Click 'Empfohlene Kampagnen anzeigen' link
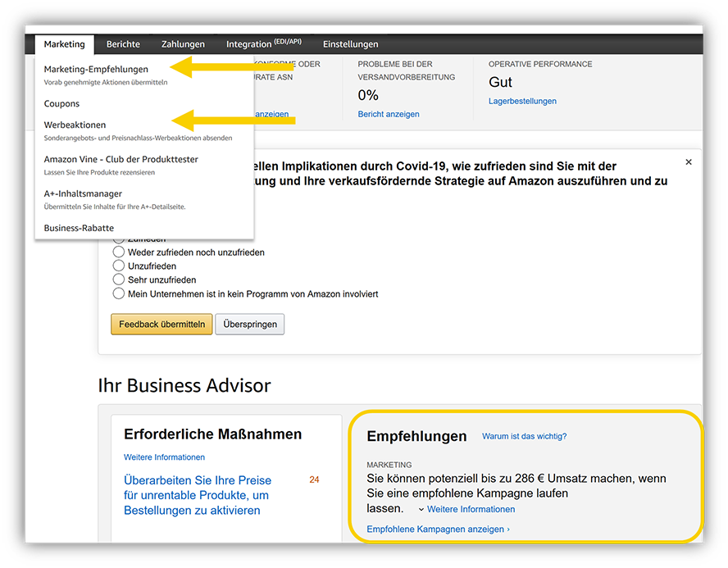 pyautogui.click(x=438, y=529)
